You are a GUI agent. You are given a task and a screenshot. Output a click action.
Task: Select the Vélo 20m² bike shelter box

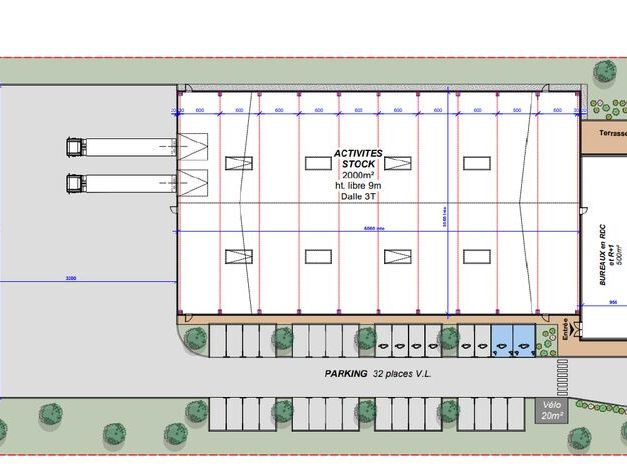click(548, 412)
